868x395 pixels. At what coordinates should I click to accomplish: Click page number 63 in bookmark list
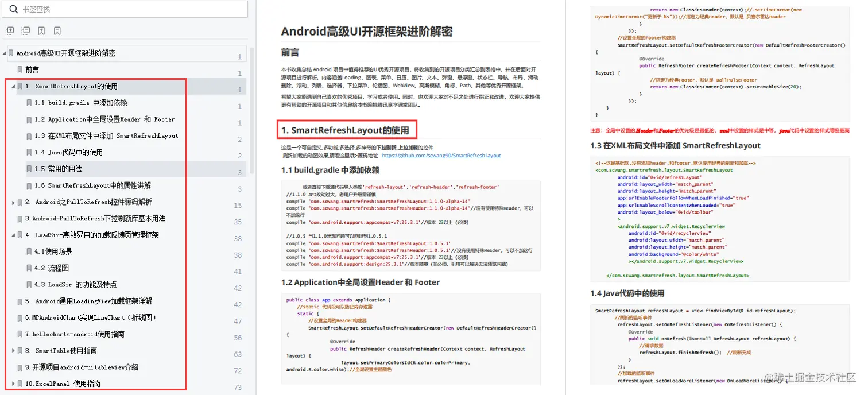(x=238, y=355)
